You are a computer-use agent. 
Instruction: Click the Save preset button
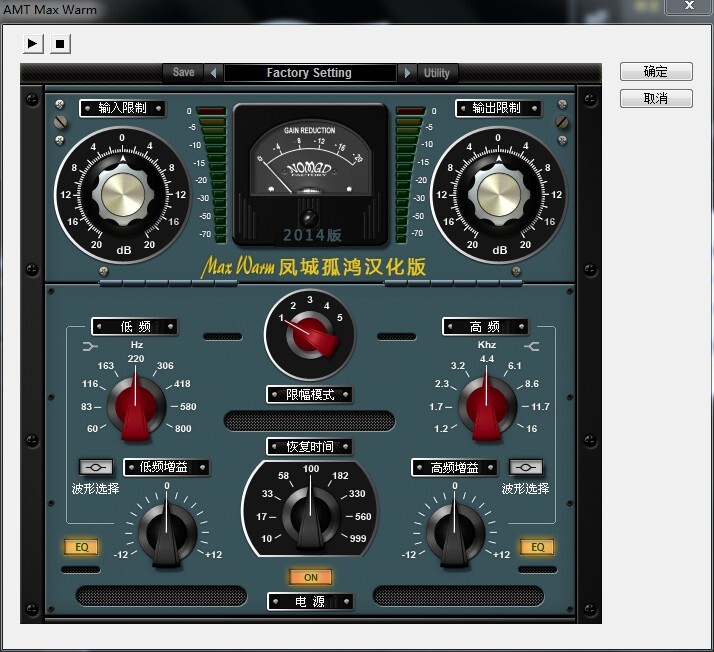(184, 72)
